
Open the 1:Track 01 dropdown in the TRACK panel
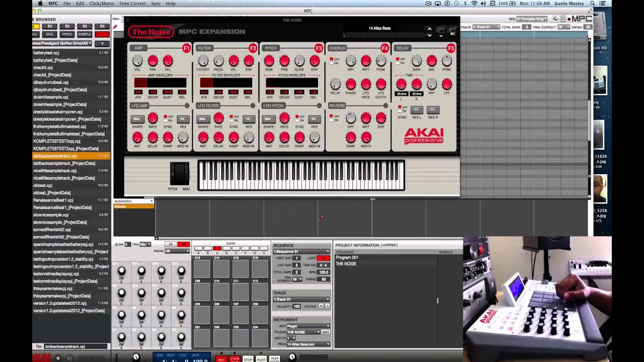(x=301, y=299)
